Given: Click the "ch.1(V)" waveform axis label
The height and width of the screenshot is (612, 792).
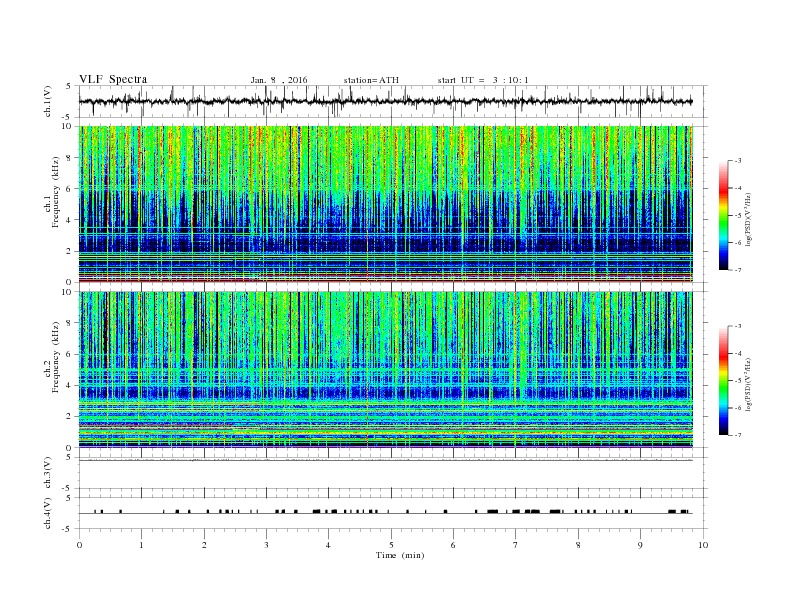Looking at the screenshot, I should coord(48,101).
